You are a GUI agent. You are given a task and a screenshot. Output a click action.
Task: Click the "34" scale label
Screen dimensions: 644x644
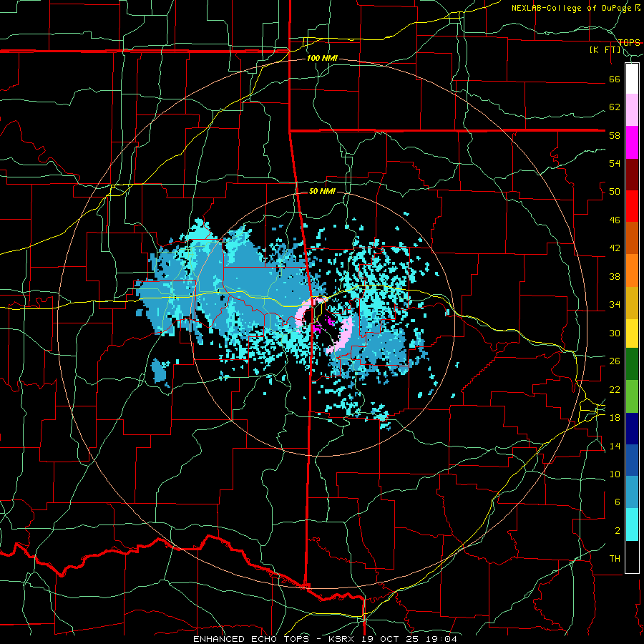[615, 305]
